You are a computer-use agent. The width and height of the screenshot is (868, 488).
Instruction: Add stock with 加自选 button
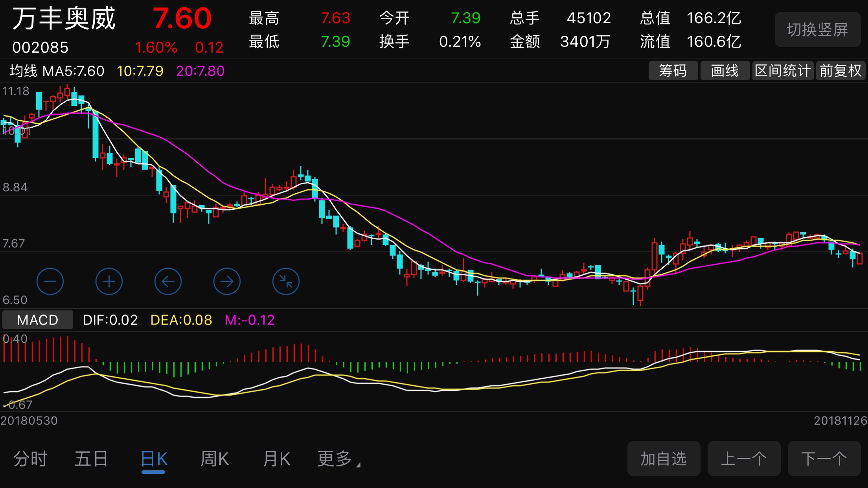click(x=664, y=459)
